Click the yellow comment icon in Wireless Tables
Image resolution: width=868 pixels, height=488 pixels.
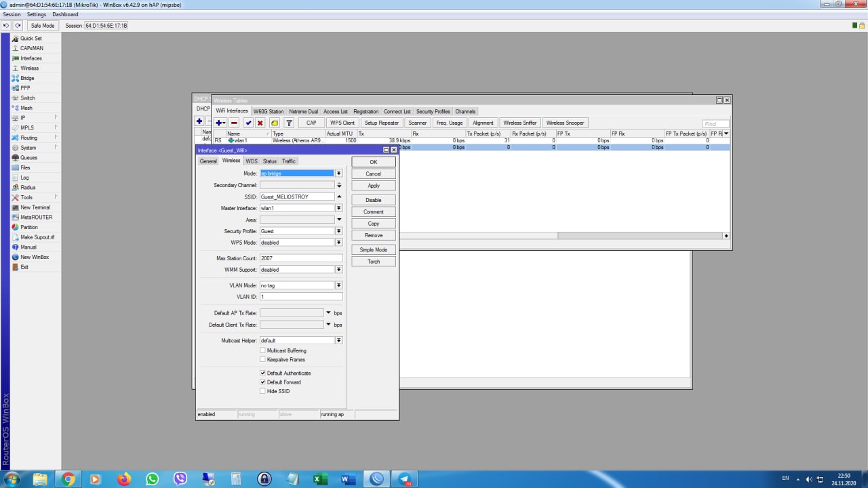pyautogui.click(x=274, y=123)
